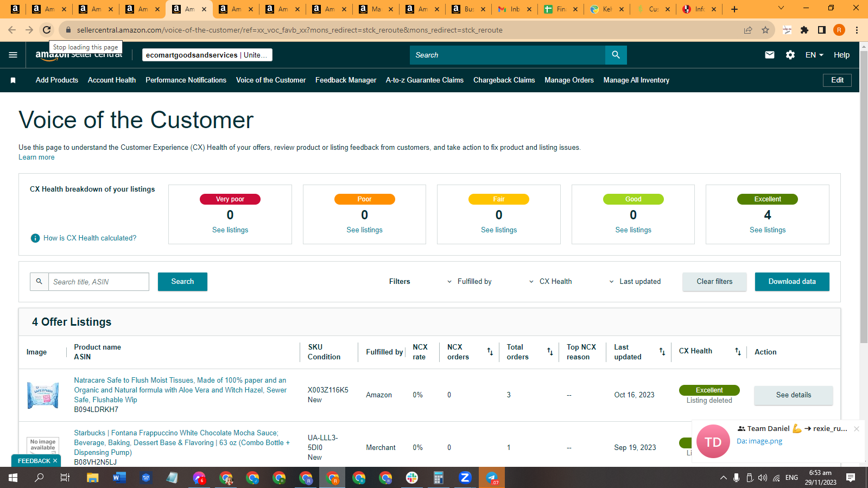Go to Manage Orders
The height and width of the screenshot is (488, 868).
569,80
